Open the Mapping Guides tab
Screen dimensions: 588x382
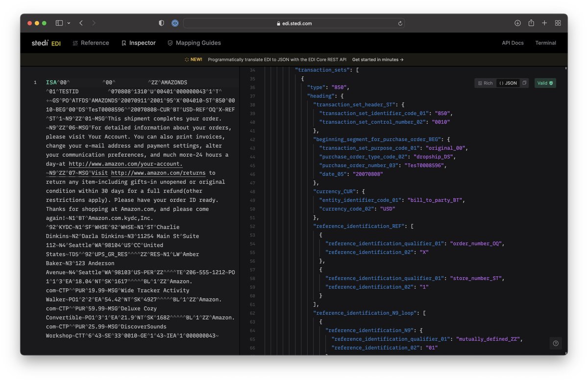(x=194, y=43)
